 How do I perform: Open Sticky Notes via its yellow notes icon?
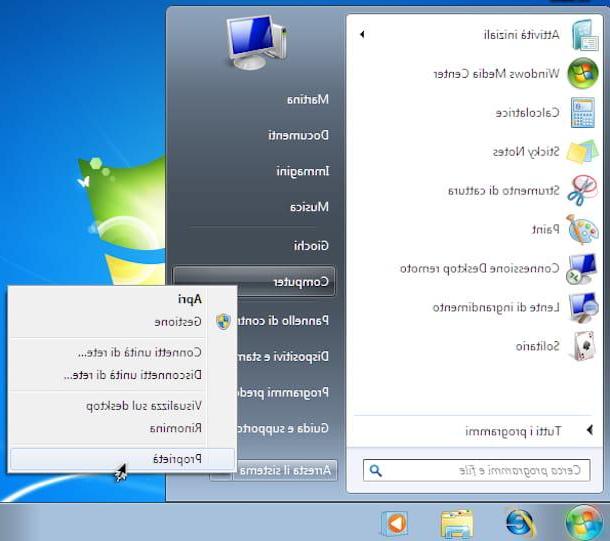tap(582, 152)
